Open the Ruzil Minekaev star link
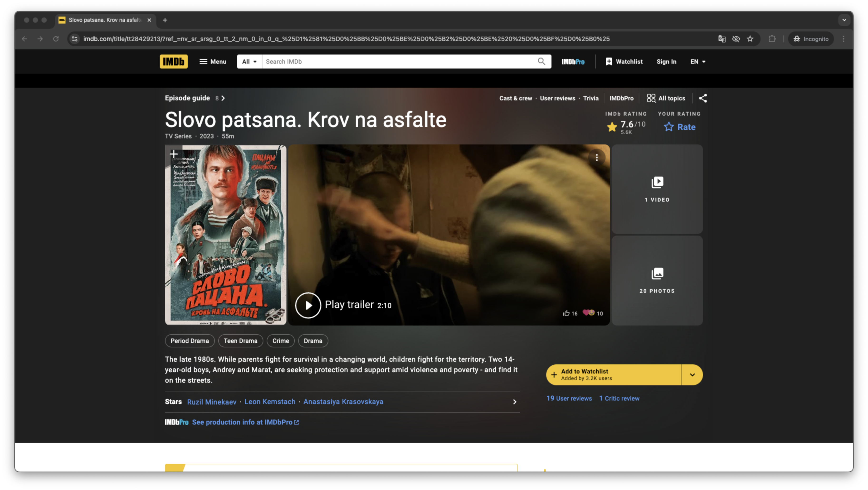The width and height of the screenshot is (868, 490). 212,402
